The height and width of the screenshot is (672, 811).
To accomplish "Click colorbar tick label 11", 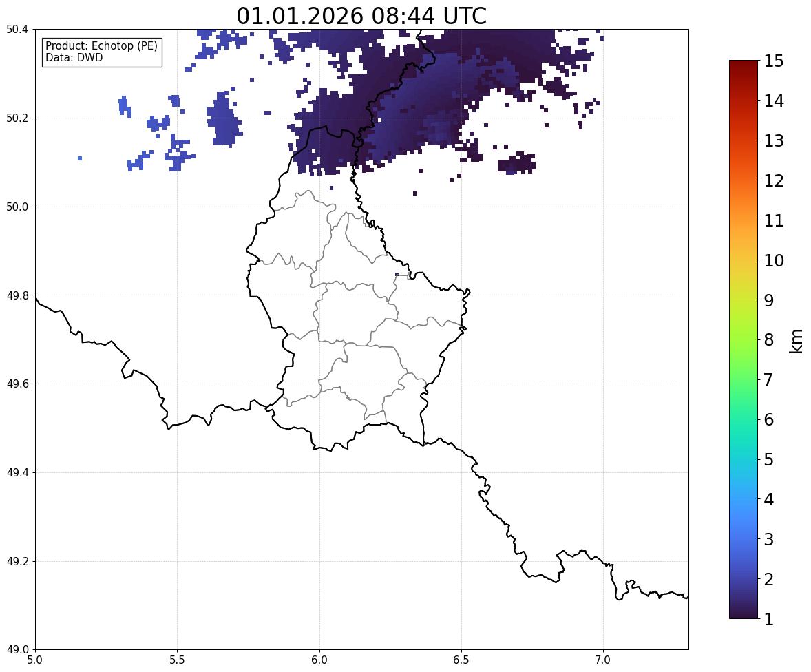I will click(774, 220).
